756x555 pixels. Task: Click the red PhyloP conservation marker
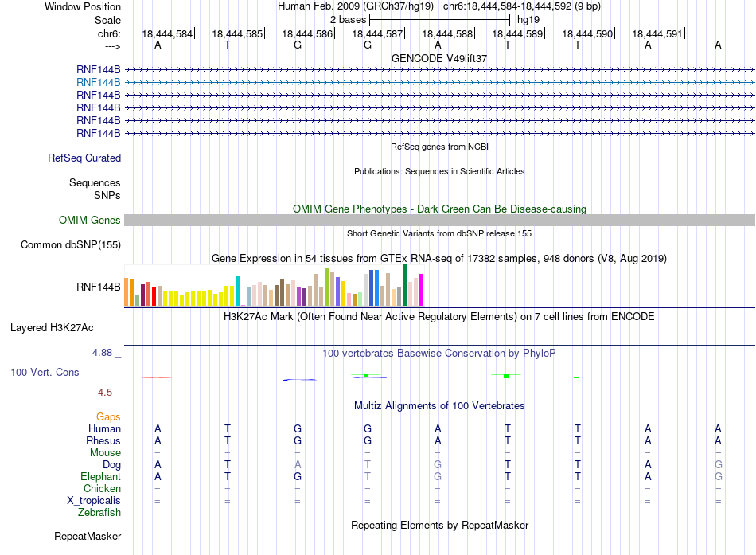pos(157,377)
